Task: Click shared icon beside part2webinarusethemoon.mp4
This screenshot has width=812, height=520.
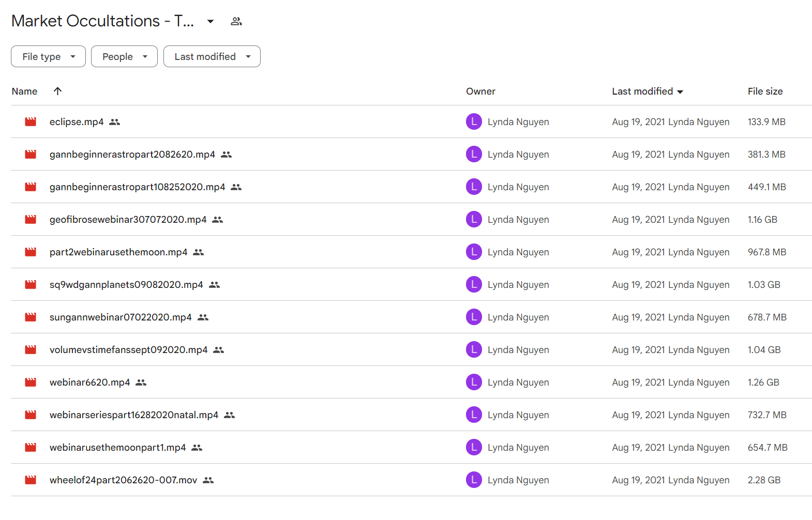Action: (x=199, y=252)
